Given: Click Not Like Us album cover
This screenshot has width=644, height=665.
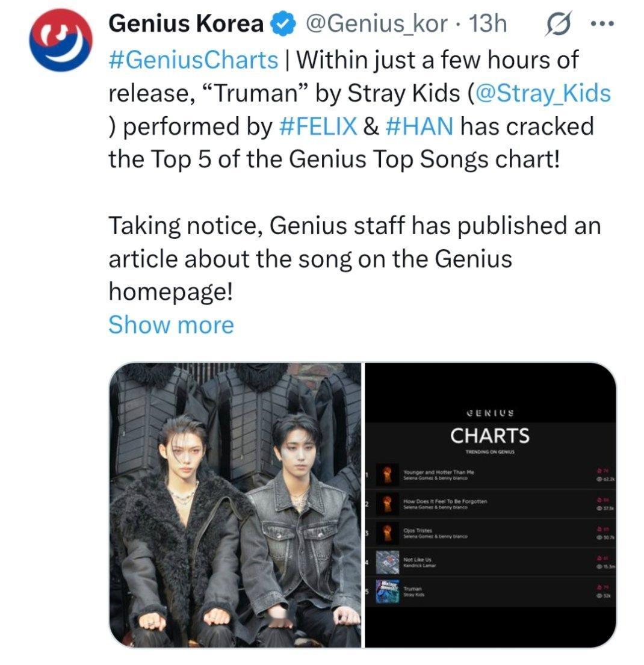Looking at the screenshot, I should (x=388, y=562).
